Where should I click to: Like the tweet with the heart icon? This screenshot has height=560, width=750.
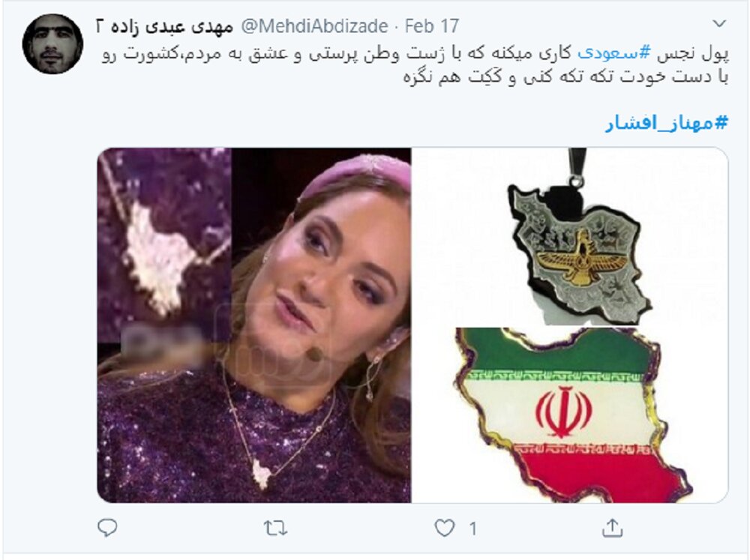tap(444, 529)
